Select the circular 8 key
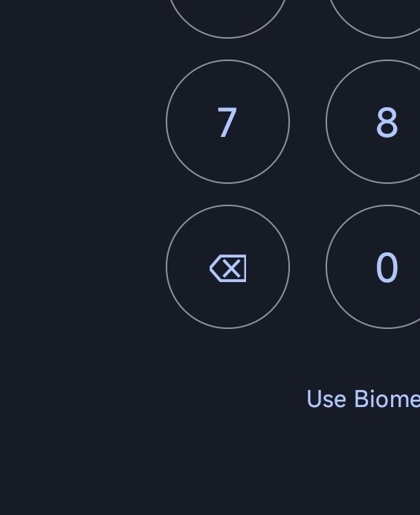The width and height of the screenshot is (420, 515). 373,121
